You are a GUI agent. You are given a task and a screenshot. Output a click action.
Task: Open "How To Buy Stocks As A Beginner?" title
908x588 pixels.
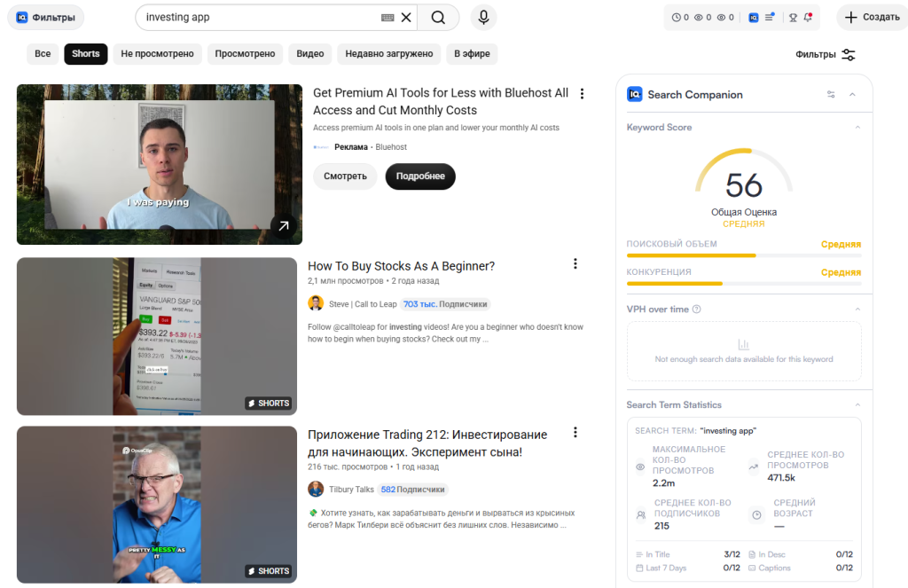402,266
